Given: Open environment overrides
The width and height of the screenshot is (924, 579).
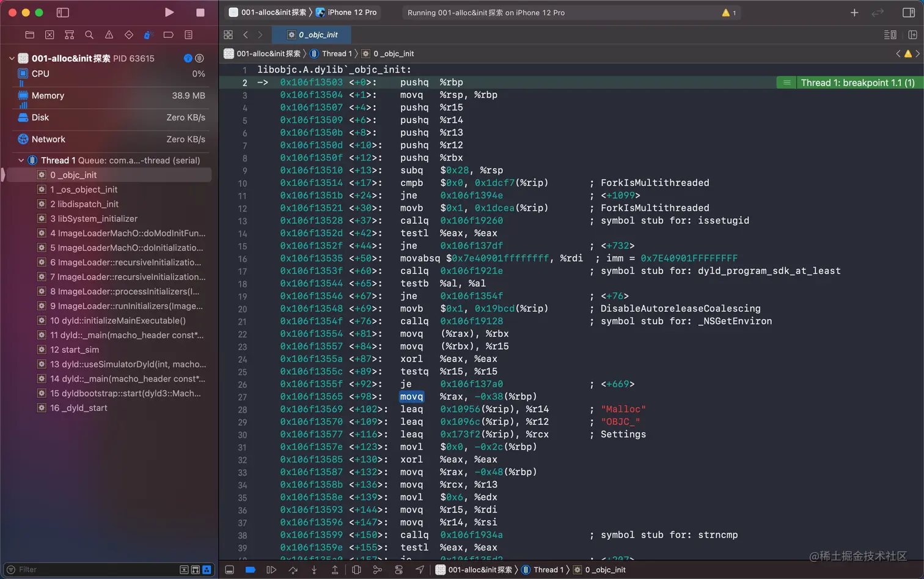Looking at the screenshot, I should [399, 570].
